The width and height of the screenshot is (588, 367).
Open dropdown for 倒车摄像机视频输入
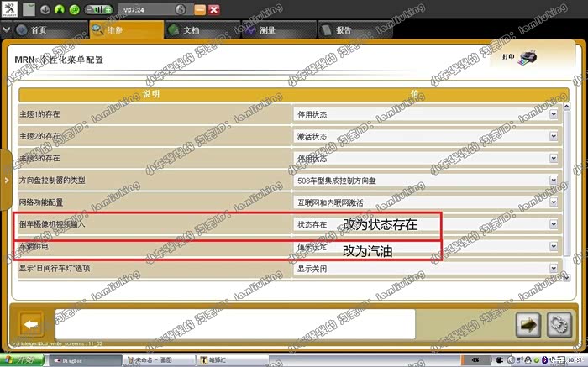[553, 224]
